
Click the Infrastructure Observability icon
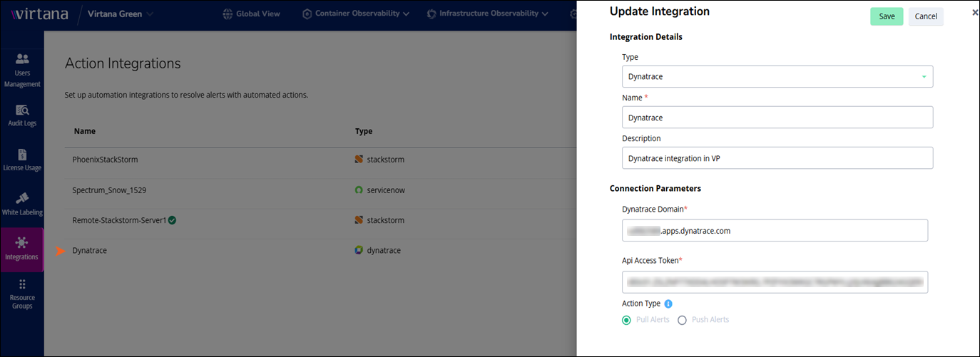(x=431, y=14)
